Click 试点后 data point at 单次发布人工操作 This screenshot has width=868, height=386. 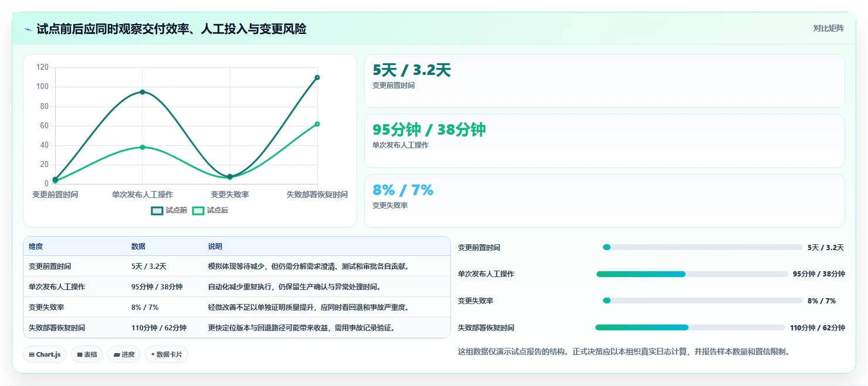[143, 147]
